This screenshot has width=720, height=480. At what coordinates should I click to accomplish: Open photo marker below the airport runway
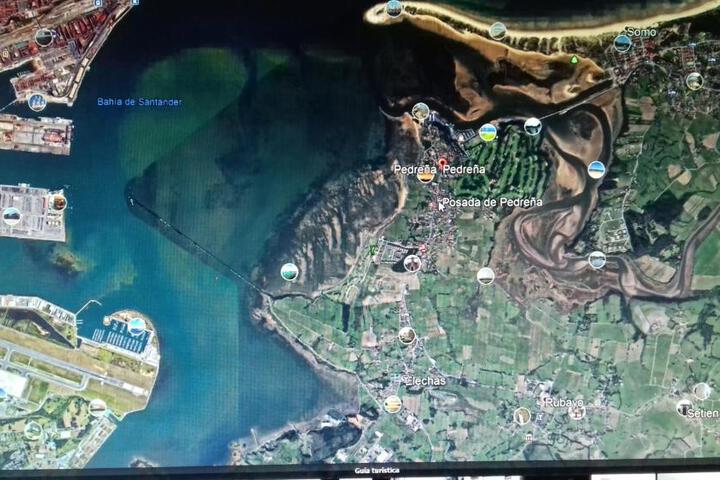[x=97, y=407]
